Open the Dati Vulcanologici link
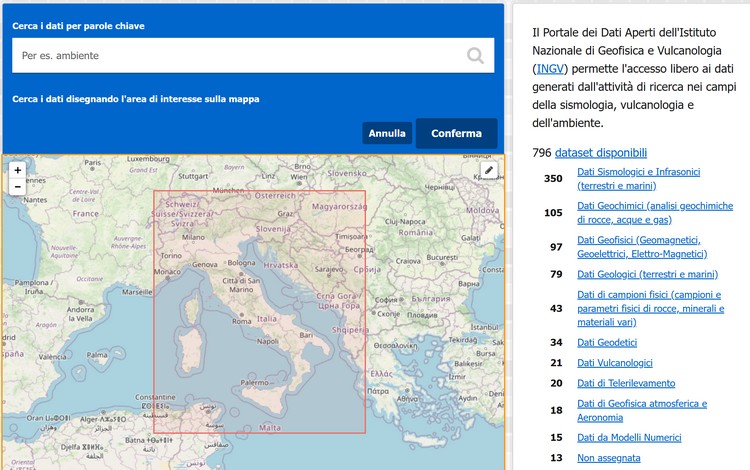The height and width of the screenshot is (470, 750). [615, 363]
